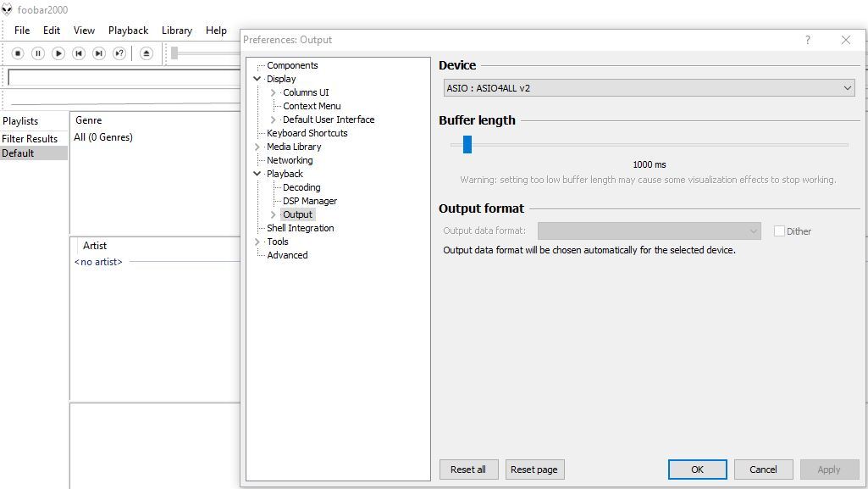This screenshot has height=489, width=868.
Task: Open the View menu
Action: click(x=84, y=31)
